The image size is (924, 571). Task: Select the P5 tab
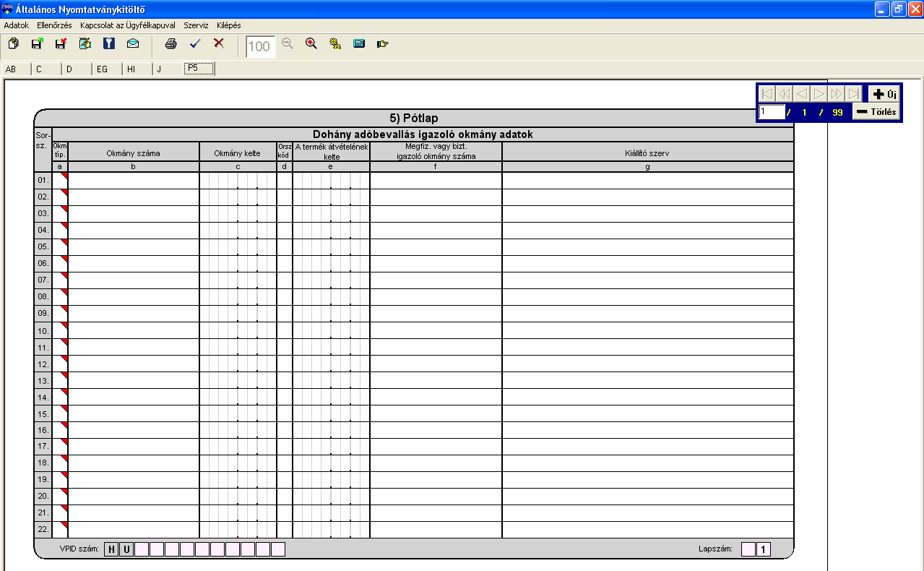pos(199,68)
